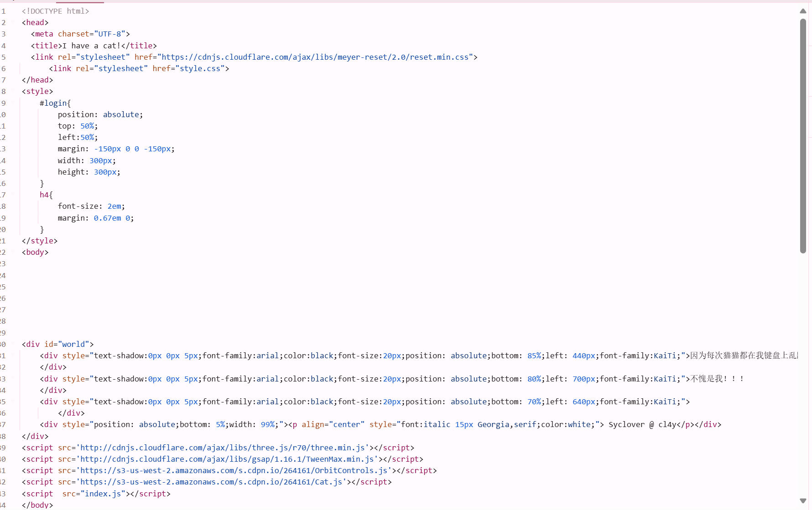Image resolution: width=812 pixels, height=510 pixels.
Task: Fold the h4 CSS rule
Action: 13,195
